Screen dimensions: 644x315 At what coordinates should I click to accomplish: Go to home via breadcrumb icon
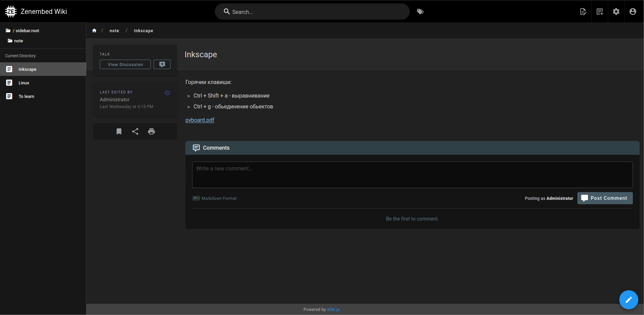(x=94, y=30)
